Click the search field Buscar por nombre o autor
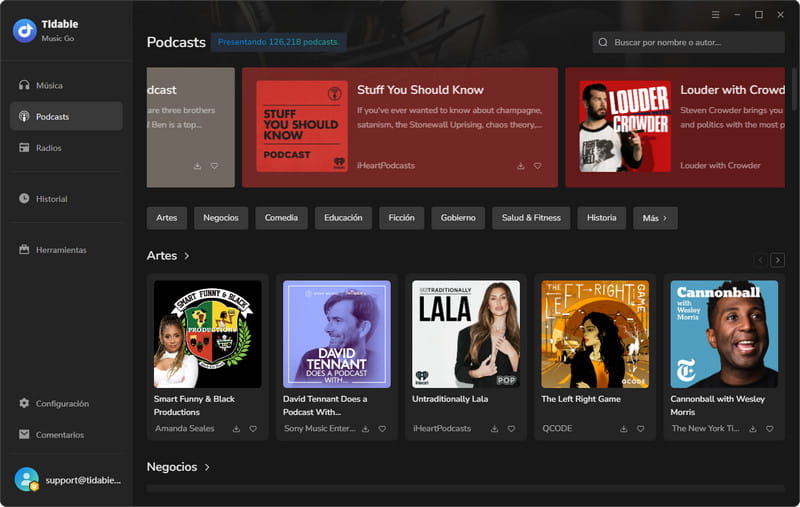The image size is (800, 507). coord(688,42)
